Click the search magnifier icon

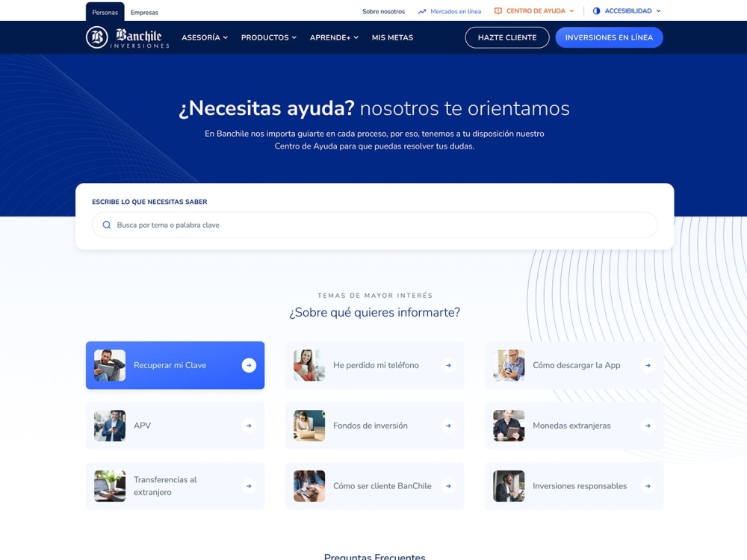point(107,225)
